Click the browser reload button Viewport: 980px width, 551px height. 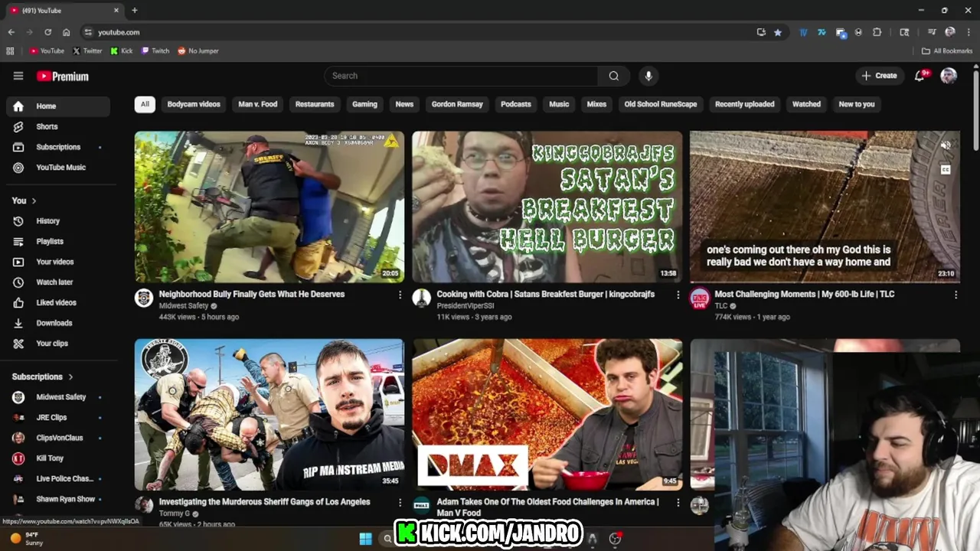[47, 32]
